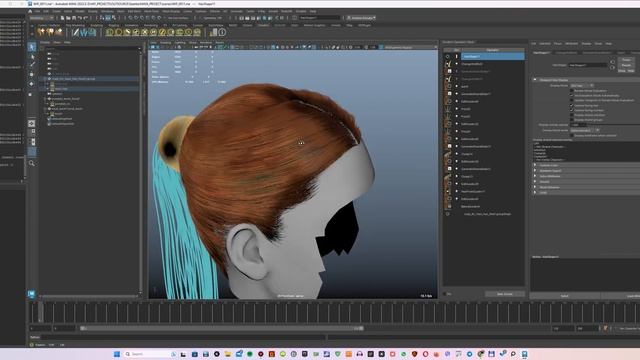Open the viewport Renderer menu

(x=206, y=42)
